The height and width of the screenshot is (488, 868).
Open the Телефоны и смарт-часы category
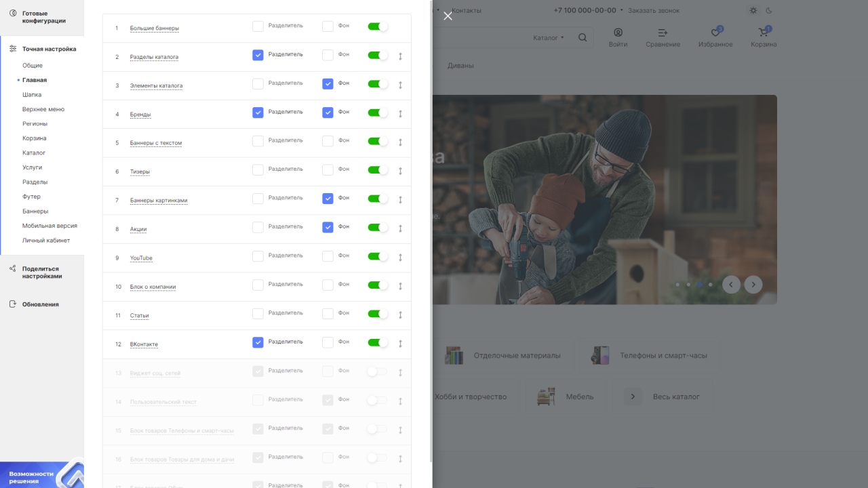pos(650,355)
